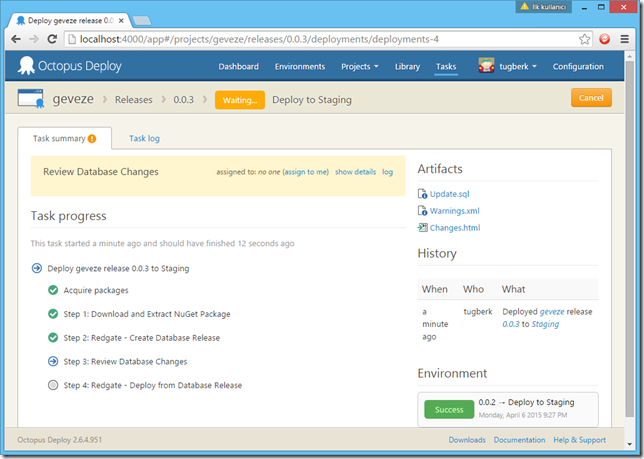
Task: Click the pending grey circle for Step 4
Action: [53, 385]
